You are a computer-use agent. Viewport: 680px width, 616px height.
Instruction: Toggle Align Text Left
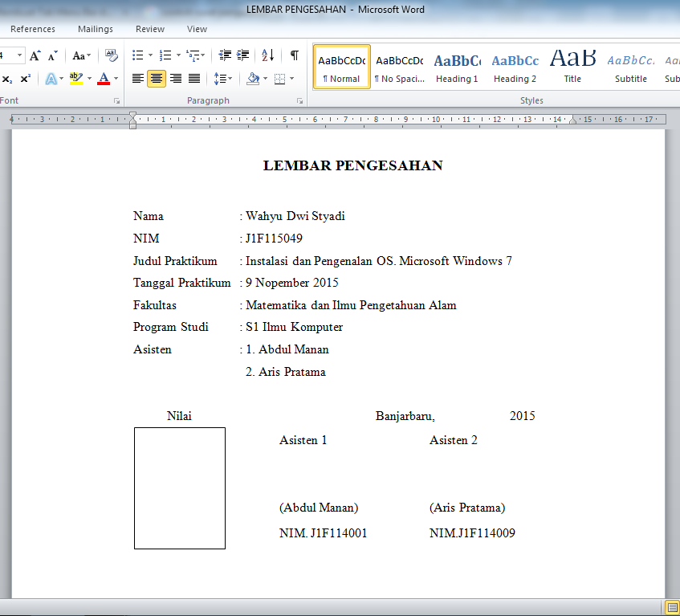(x=138, y=79)
